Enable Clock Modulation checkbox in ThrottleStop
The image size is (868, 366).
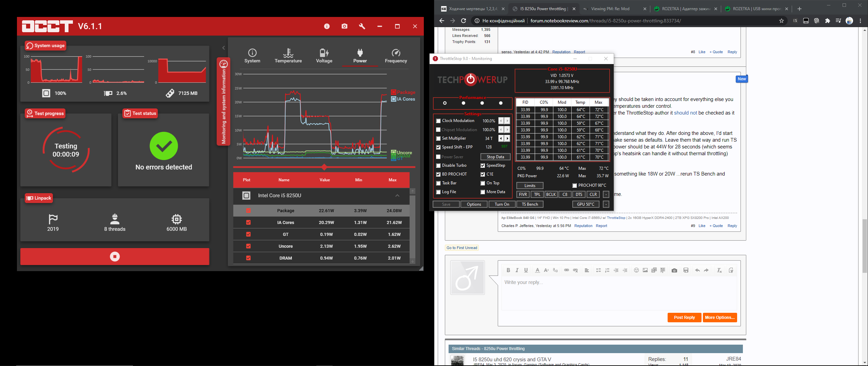coord(438,121)
